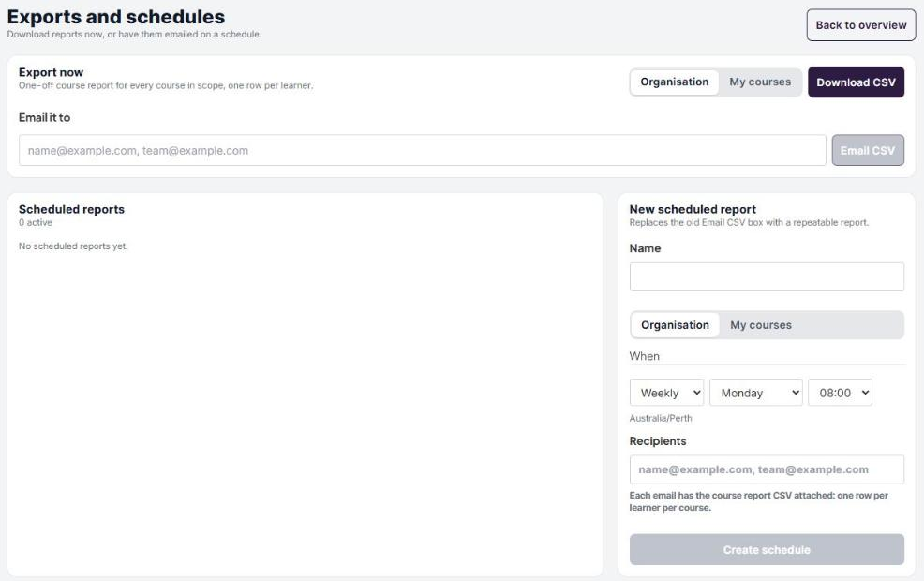Click the Exports and schedules heading

(x=116, y=17)
